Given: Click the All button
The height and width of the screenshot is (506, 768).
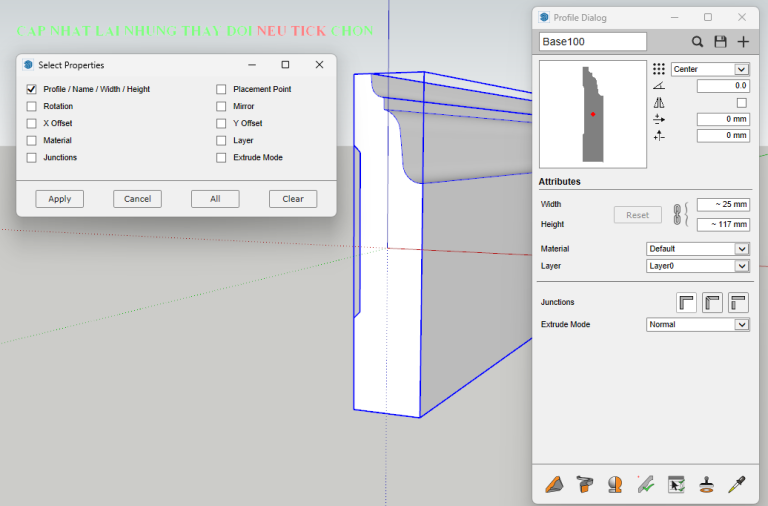Looking at the screenshot, I should (x=215, y=199).
